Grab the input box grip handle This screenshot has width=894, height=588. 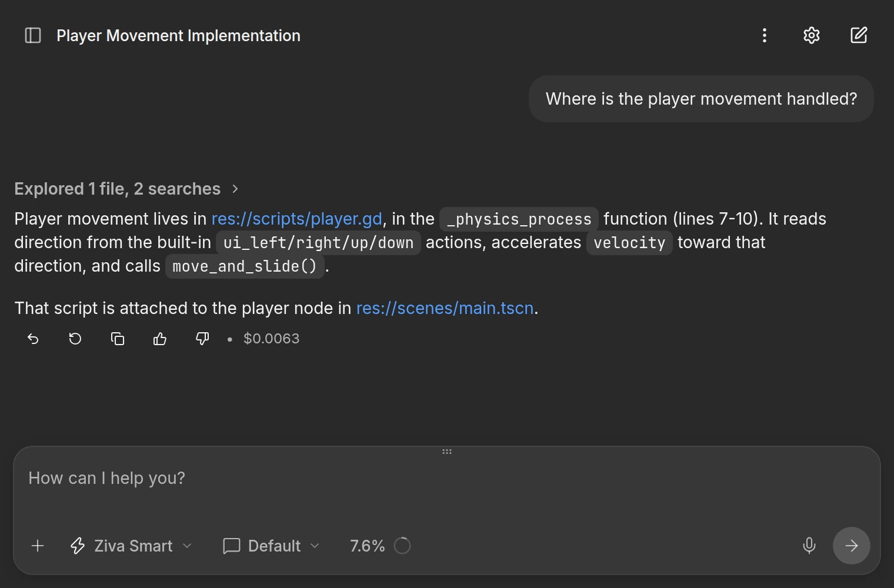(447, 452)
